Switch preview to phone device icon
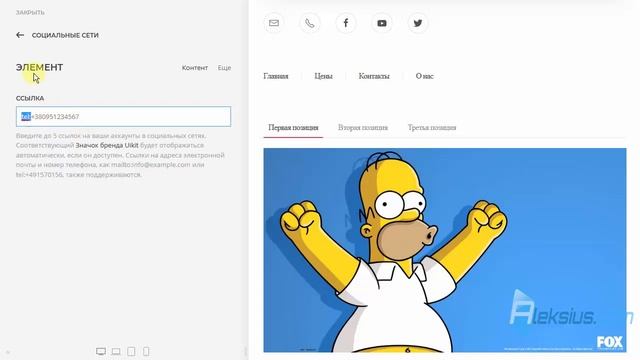 (x=146, y=351)
